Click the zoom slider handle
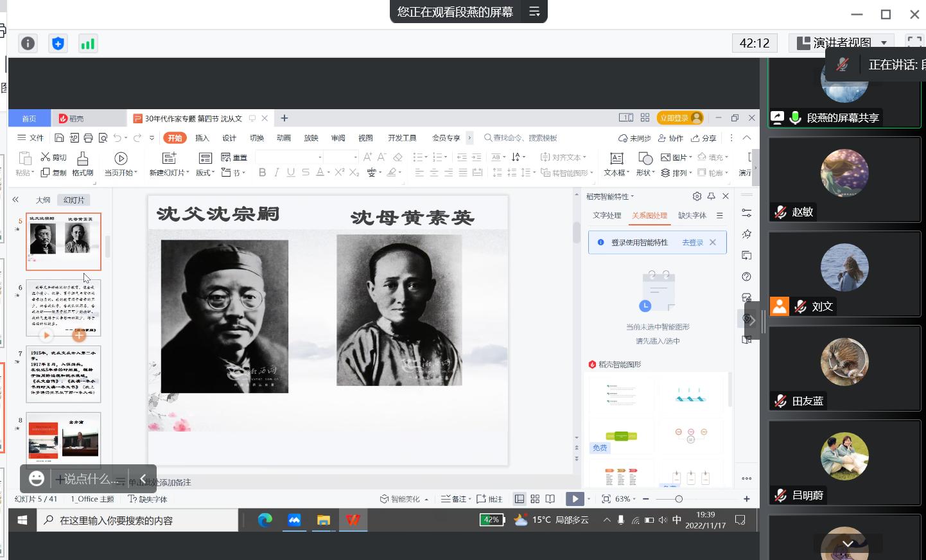 tap(679, 499)
